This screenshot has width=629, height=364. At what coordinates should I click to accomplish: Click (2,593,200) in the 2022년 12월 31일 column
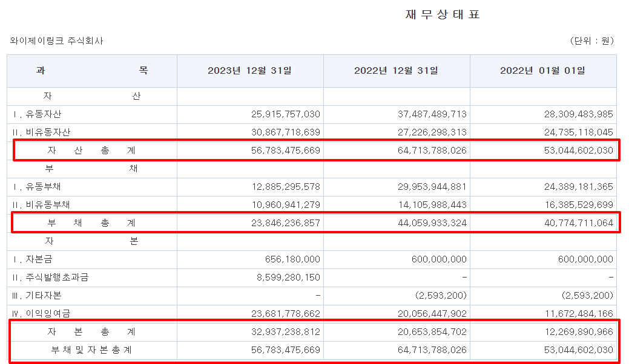441,296
